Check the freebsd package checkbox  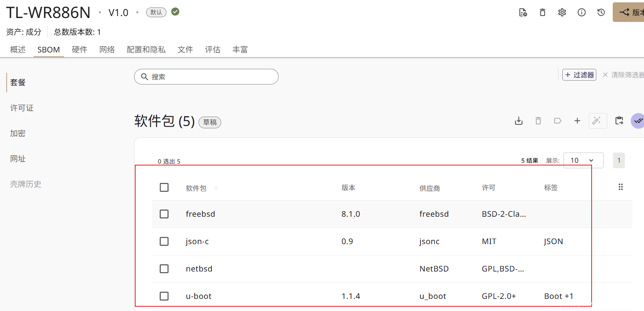164,214
